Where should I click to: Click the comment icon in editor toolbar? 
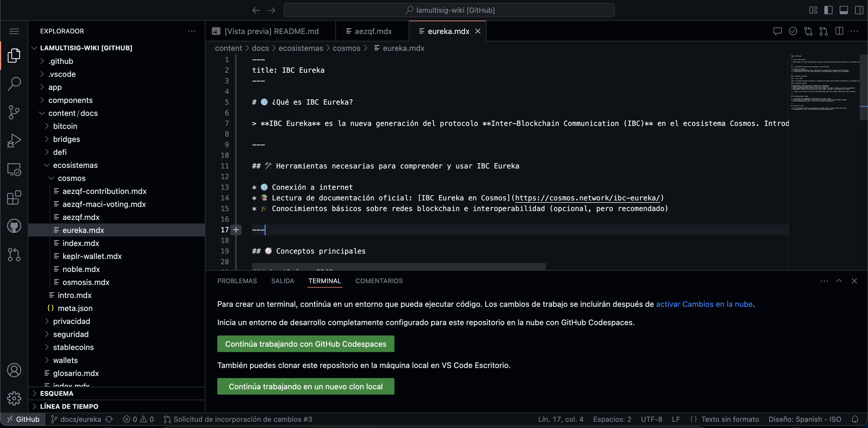[777, 31]
